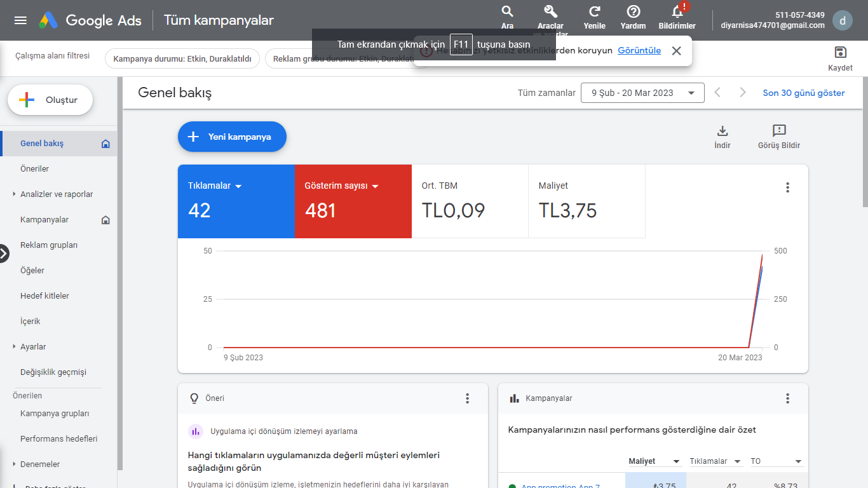Click the Kaydet save icon
This screenshot has height=488, width=868.
click(x=840, y=53)
